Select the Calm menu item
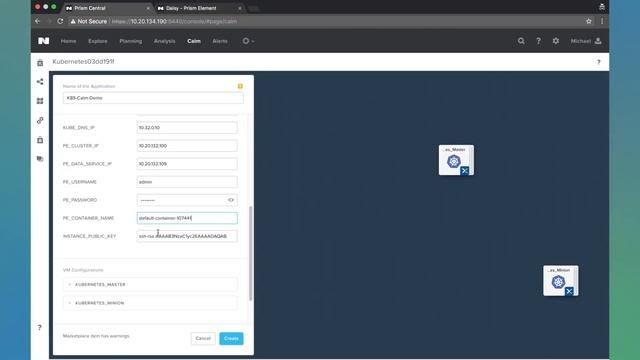 point(194,41)
